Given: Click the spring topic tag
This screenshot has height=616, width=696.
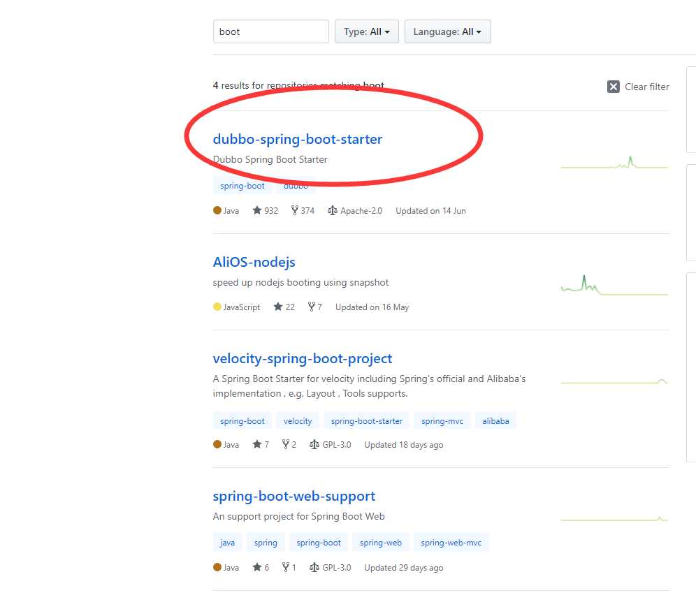Looking at the screenshot, I should pos(266,543).
